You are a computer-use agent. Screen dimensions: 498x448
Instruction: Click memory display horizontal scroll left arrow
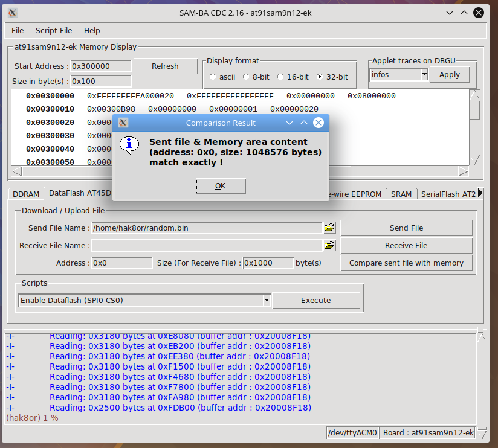click(x=16, y=171)
